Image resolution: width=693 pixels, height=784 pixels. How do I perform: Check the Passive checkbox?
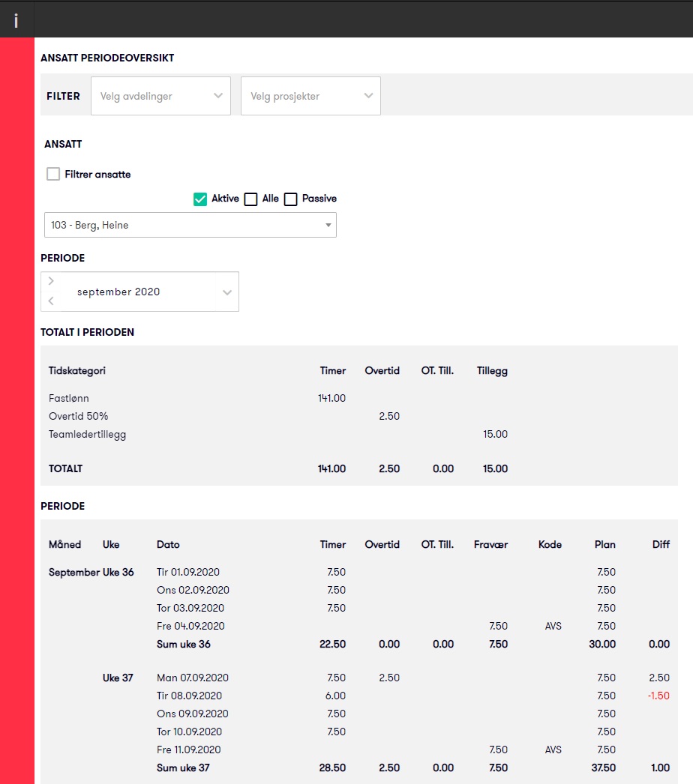pyautogui.click(x=291, y=199)
